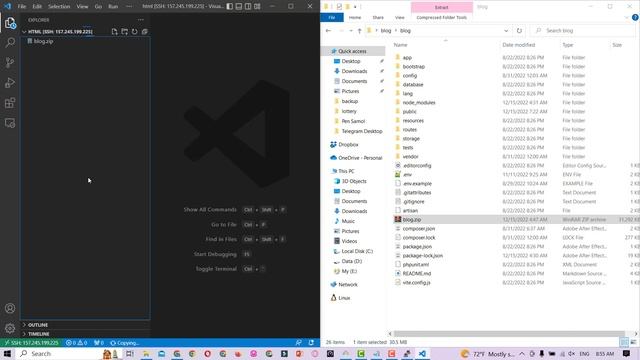Click New File icon in Explorer header
Screen dimensions: 640x360
(x=115, y=31)
